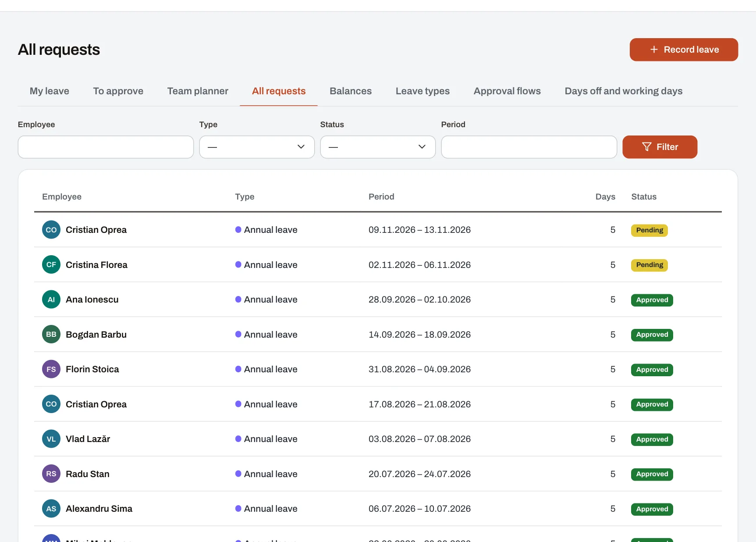This screenshot has height=542, width=756.
Task: Click the Record leave button
Action: tap(684, 50)
